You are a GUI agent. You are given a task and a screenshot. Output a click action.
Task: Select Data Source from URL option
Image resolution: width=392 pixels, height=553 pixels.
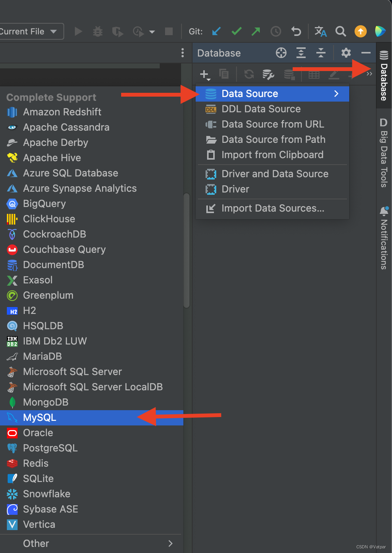pyautogui.click(x=272, y=124)
